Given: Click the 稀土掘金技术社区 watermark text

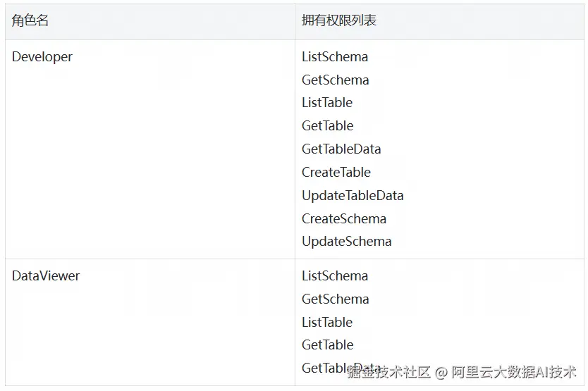Looking at the screenshot, I should point(388,372).
